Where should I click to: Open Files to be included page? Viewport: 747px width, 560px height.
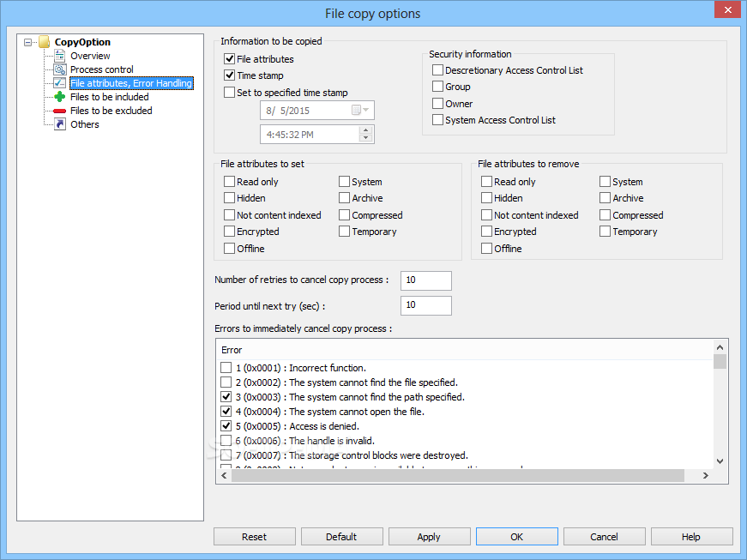point(110,97)
